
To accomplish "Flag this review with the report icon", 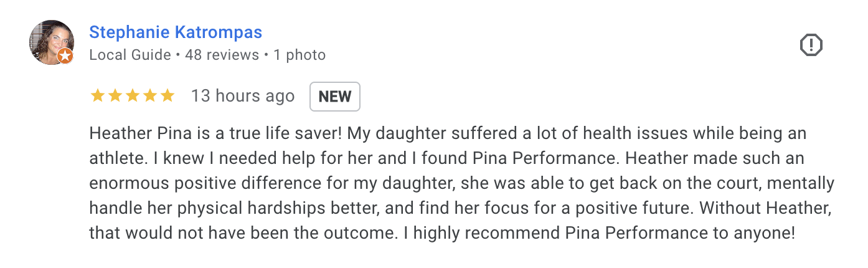I will tap(811, 45).
